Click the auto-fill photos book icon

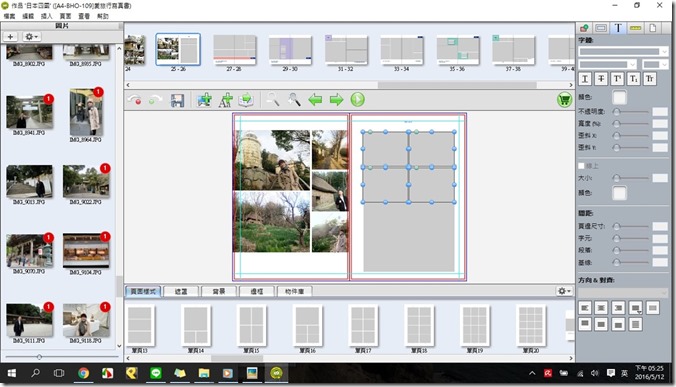246,100
